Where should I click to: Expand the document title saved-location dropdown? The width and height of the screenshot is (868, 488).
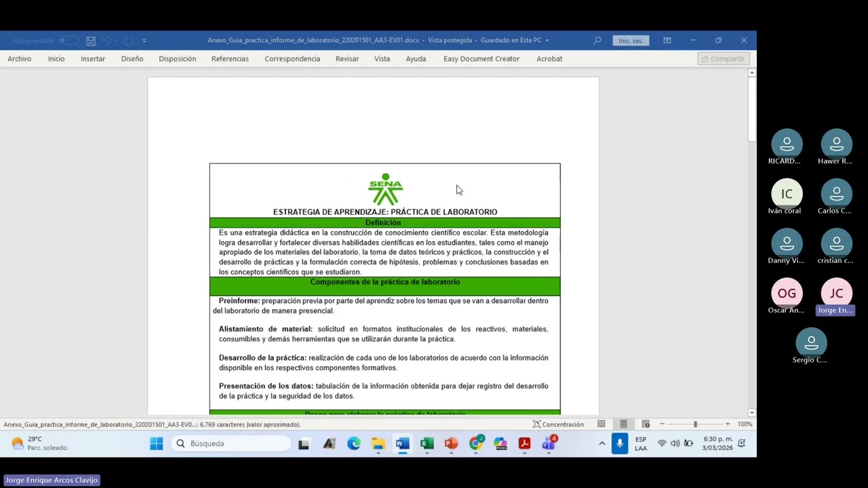coord(547,41)
